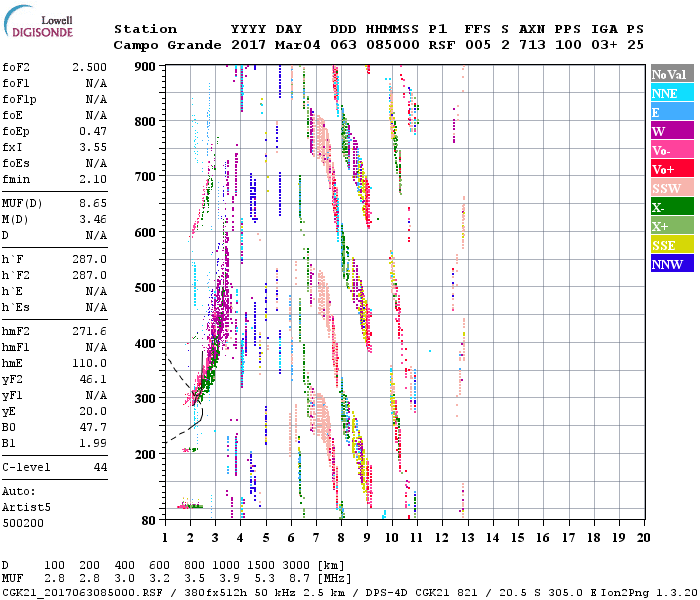Click the 900 km height axis label
The image size is (700, 600).
pos(145,67)
